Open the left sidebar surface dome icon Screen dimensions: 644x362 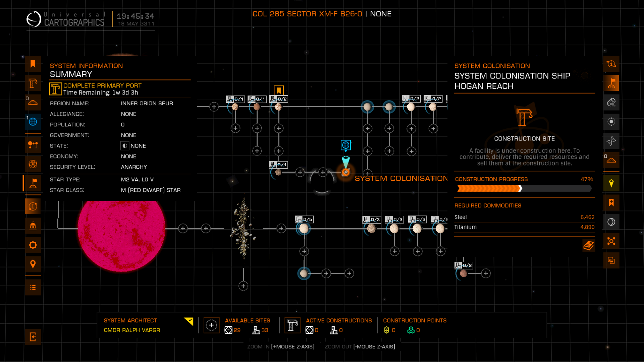(33, 103)
